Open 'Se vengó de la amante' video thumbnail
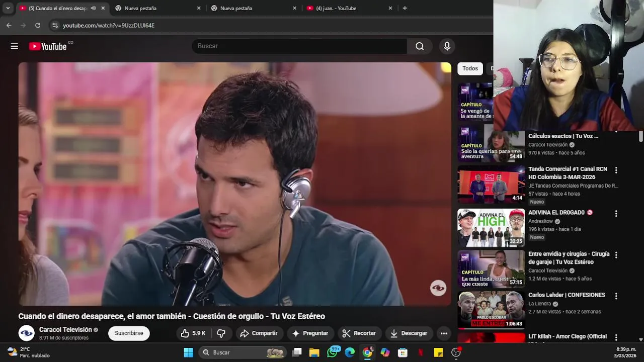The width and height of the screenshot is (644, 362). click(475, 102)
